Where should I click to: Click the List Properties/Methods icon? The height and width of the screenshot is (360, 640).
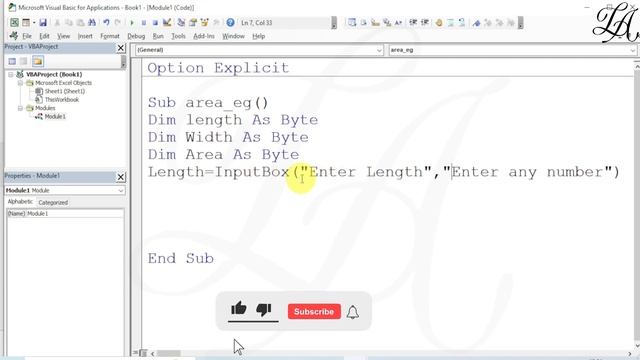352,23
